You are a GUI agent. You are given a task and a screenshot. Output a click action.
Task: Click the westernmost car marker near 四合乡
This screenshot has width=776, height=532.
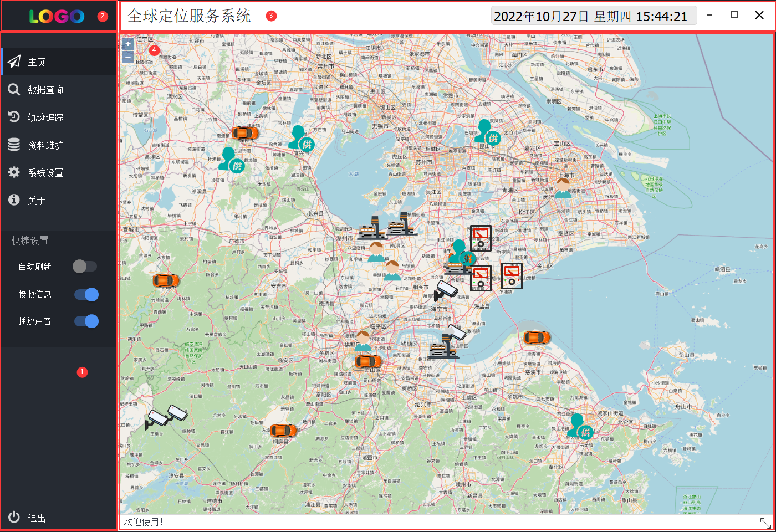tap(166, 280)
